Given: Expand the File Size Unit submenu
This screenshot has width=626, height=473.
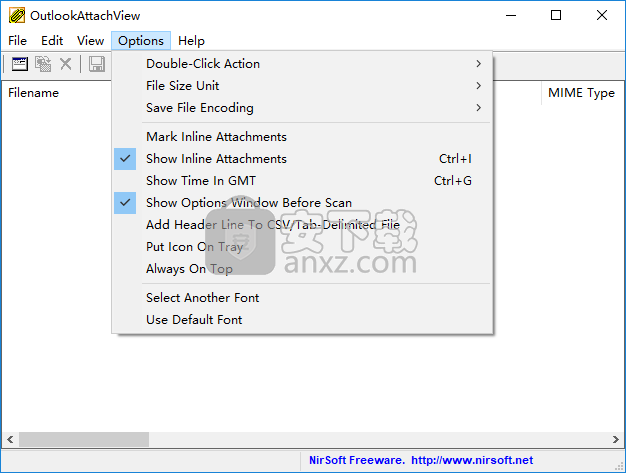Looking at the screenshot, I should (x=302, y=86).
